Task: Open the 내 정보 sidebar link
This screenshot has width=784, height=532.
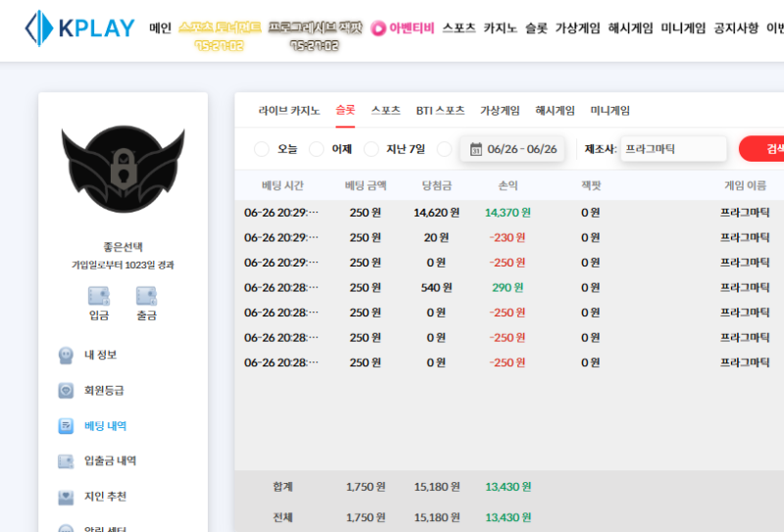Action: point(101,356)
